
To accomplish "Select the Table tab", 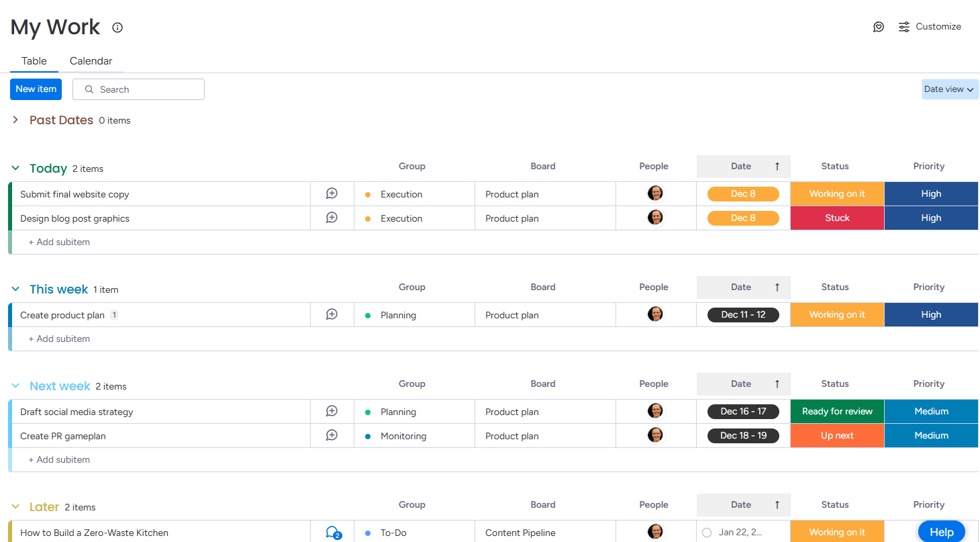I will pyautogui.click(x=34, y=60).
